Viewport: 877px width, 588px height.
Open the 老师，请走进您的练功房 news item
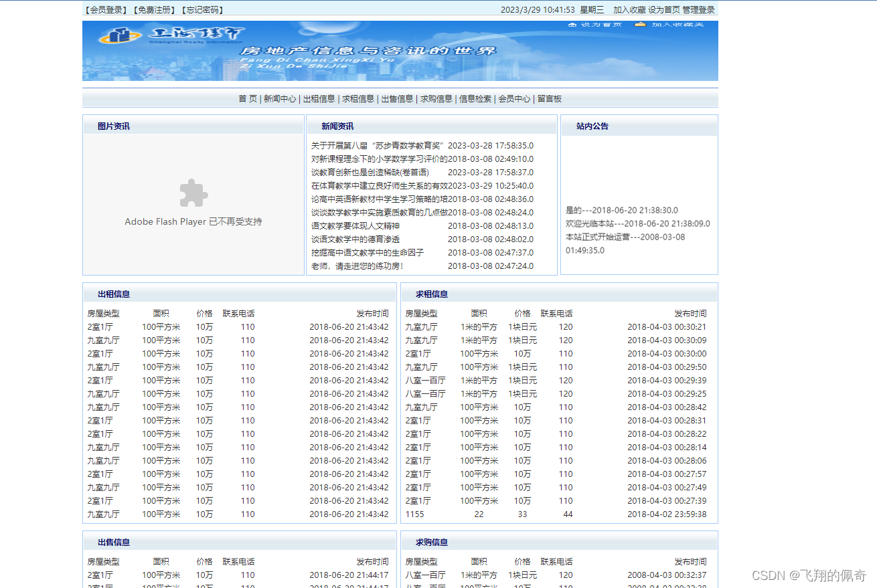click(x=357, y=266)
